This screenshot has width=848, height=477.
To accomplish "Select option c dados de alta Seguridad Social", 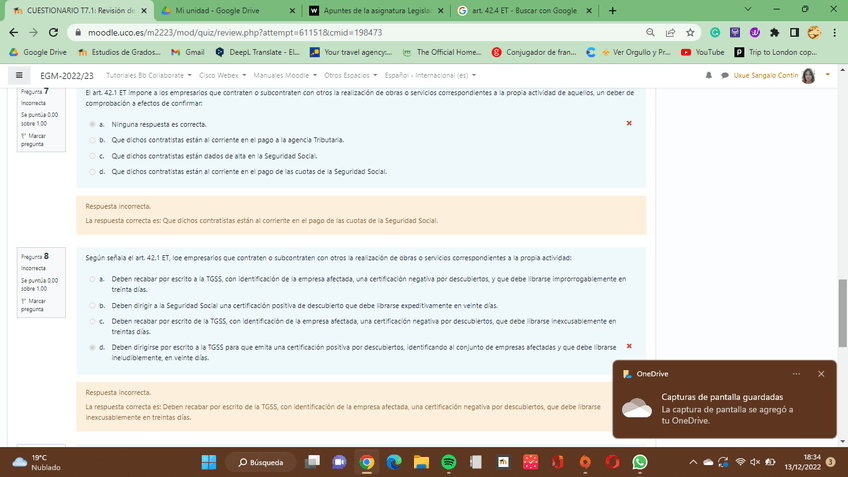I will [92, 156].
